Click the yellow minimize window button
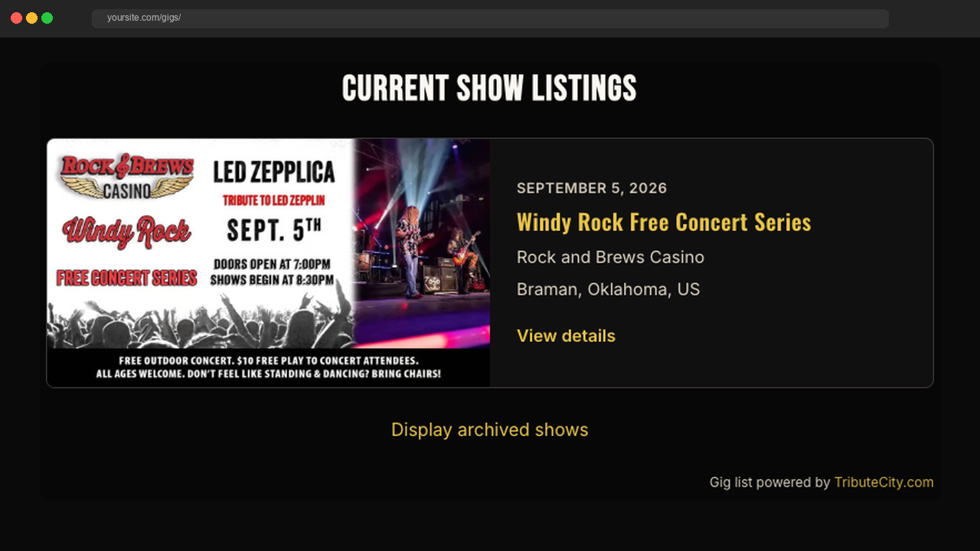980x551 pixels. [31, 18]
